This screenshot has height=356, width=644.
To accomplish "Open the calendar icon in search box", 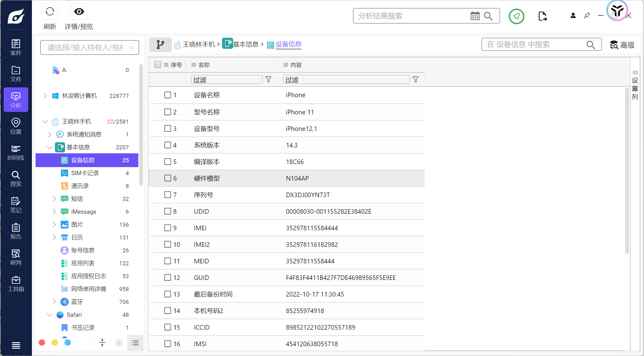I will click(x=475, y=16).
